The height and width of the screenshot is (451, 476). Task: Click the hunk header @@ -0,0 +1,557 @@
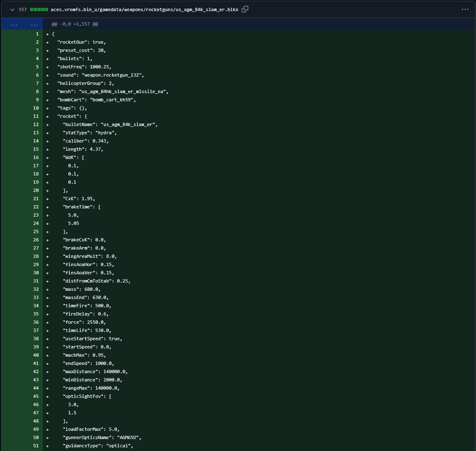pos(75,24)
